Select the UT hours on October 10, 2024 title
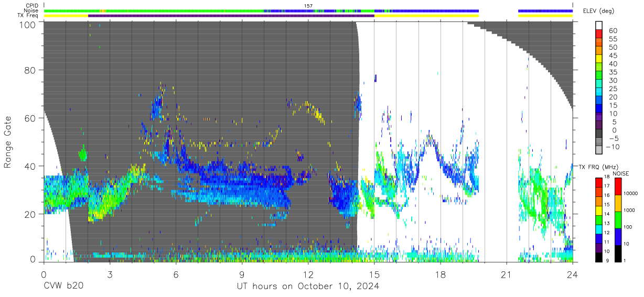The height and width of the screenshot is (297, 644). [x=307, y=287]
